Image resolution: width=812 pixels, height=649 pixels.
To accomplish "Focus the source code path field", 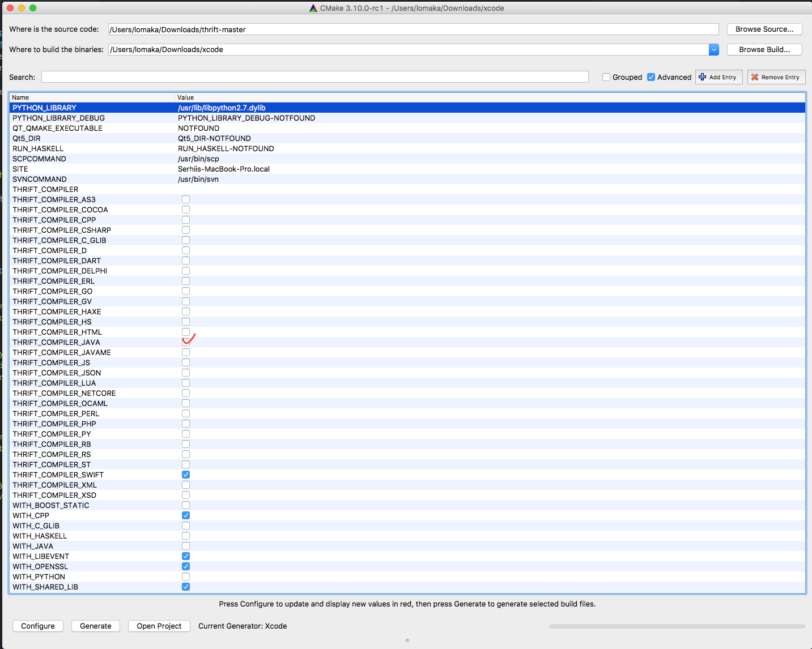I will click(x=413, y=29).
